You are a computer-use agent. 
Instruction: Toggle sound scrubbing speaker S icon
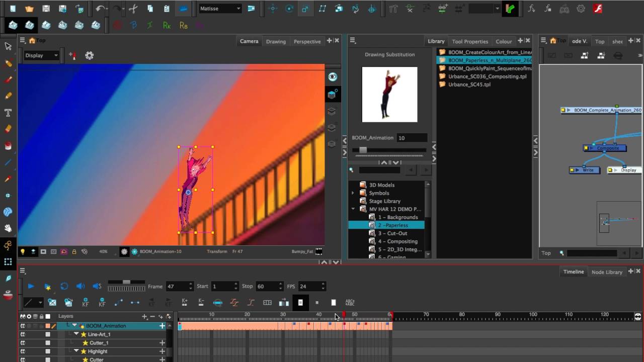(97, 286)
